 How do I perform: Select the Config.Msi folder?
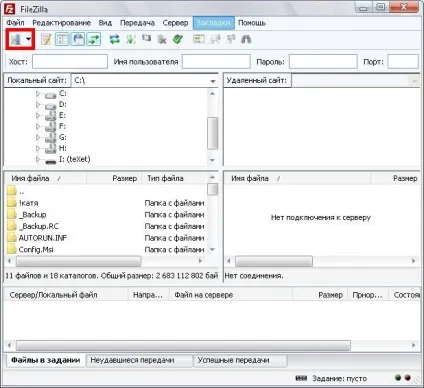coord(36,250)
